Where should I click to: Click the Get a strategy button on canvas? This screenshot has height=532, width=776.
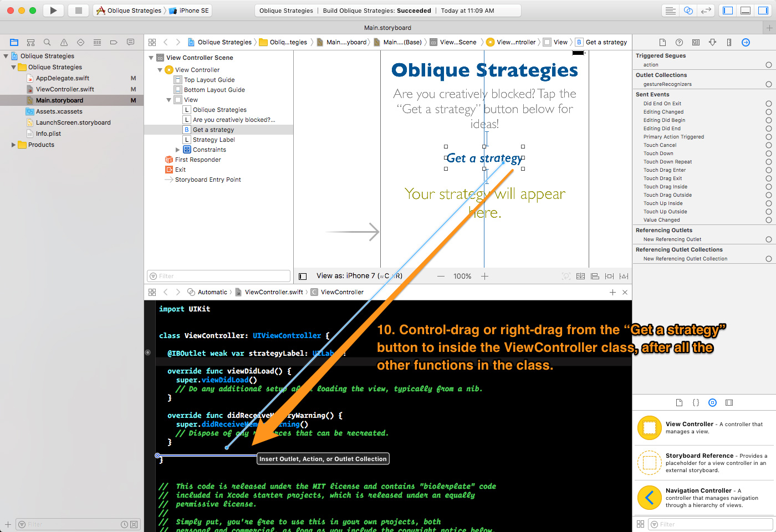[x=484, y=158]
